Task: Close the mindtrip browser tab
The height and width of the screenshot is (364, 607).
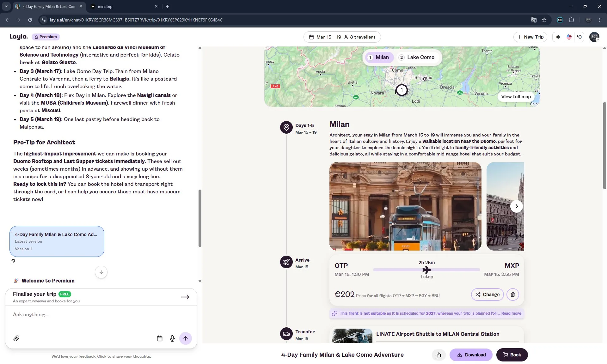Action: click(x=156, y=6)
